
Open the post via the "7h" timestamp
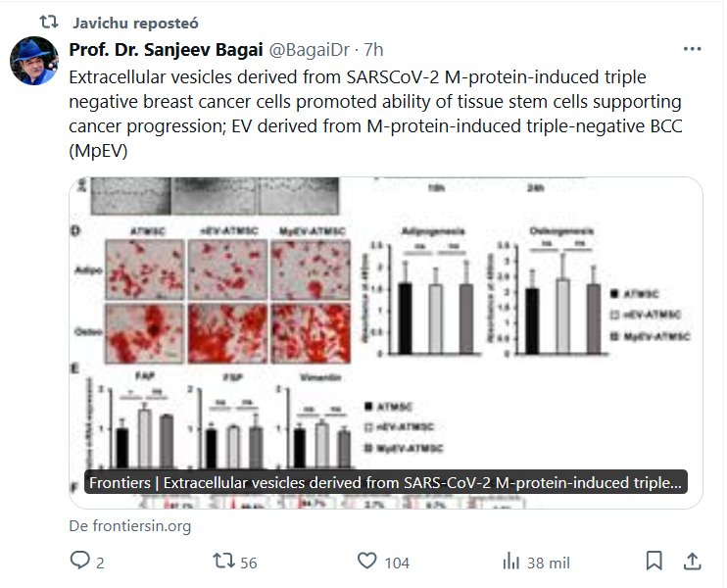coord(373,49)
